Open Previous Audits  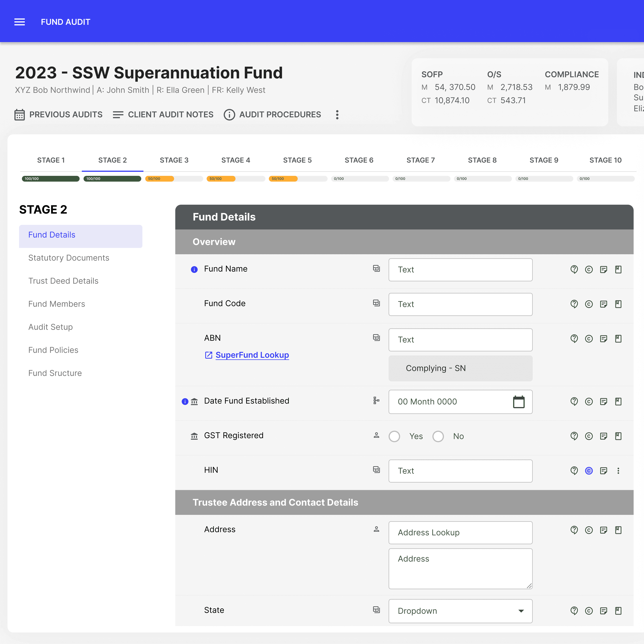(x=59, y=115)
